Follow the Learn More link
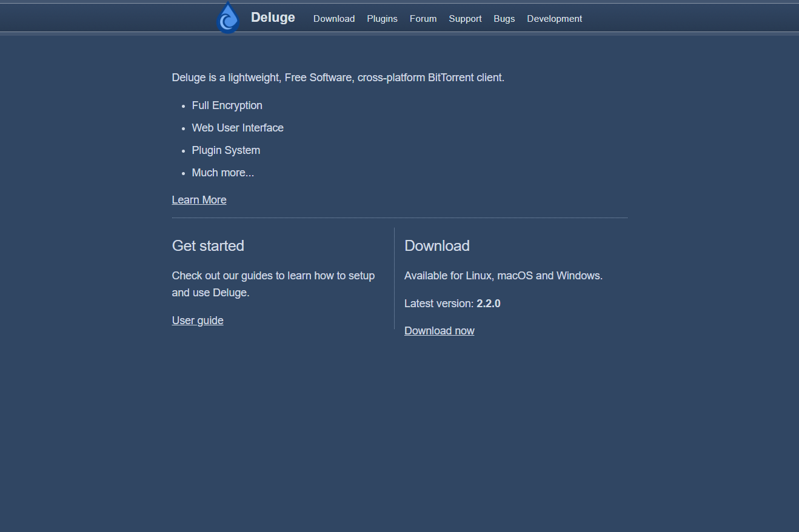 tap(199, 200)
